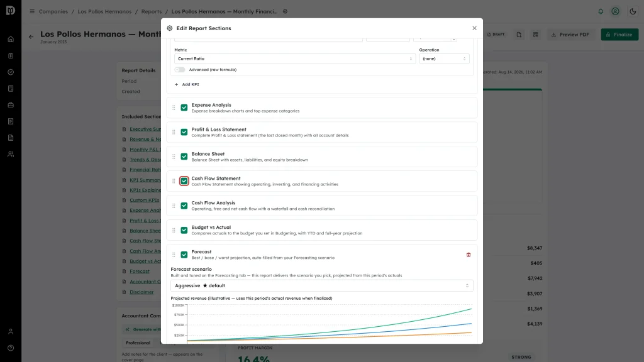The image size is (644, 362).
Task: Delete the Forecast section with the red trash icon
Action: tap(469, 255)
